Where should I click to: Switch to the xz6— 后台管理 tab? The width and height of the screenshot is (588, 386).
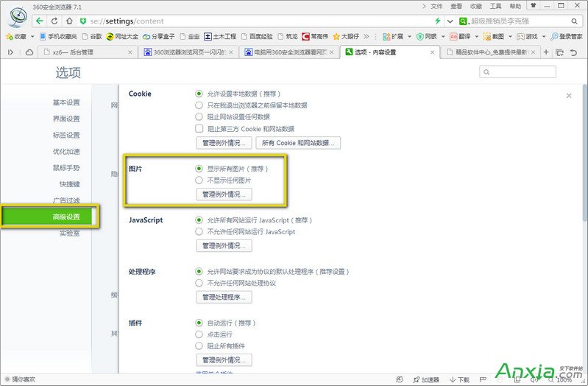pyautogui.click(x=88, y=52)
